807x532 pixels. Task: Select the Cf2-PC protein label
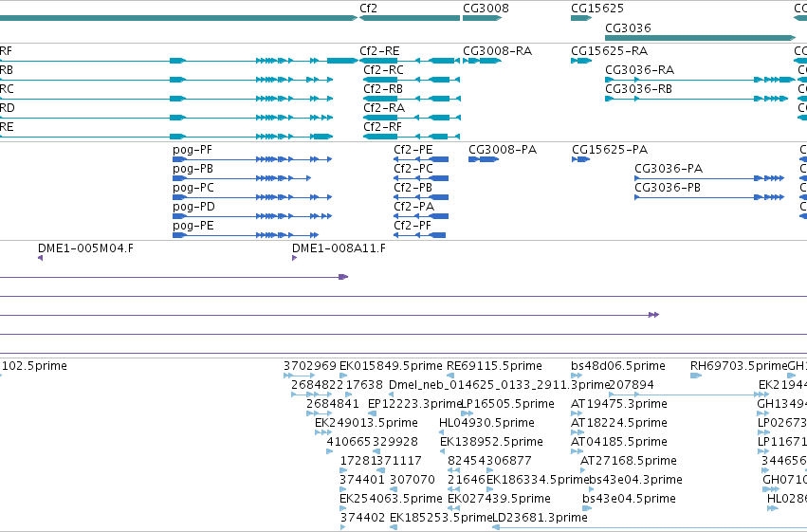pos(413,169)
